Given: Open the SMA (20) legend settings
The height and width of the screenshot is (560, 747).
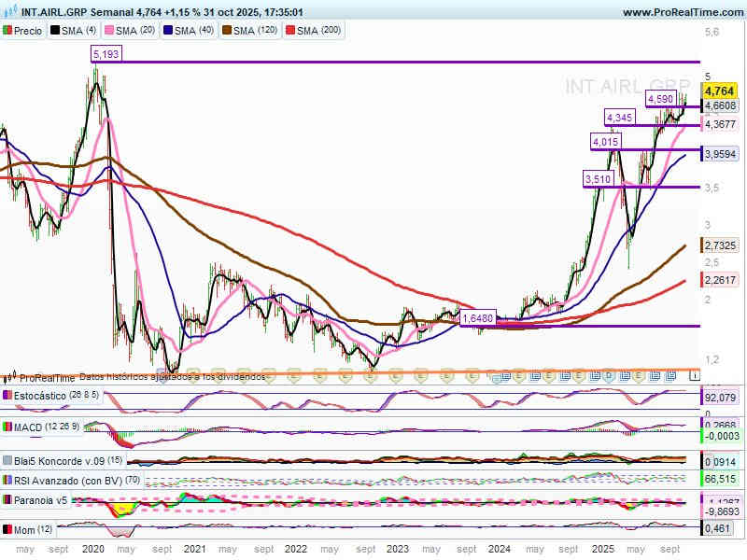Looking at the screenshot, I should pos(135,31).
